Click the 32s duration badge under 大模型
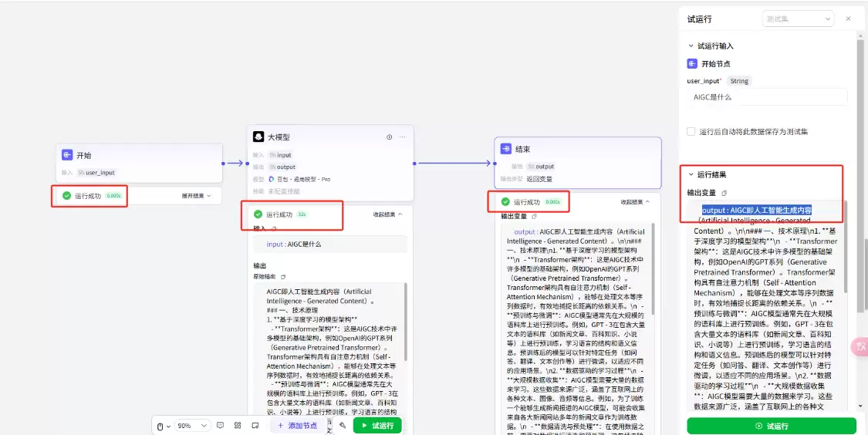 (x=302, y=214)
